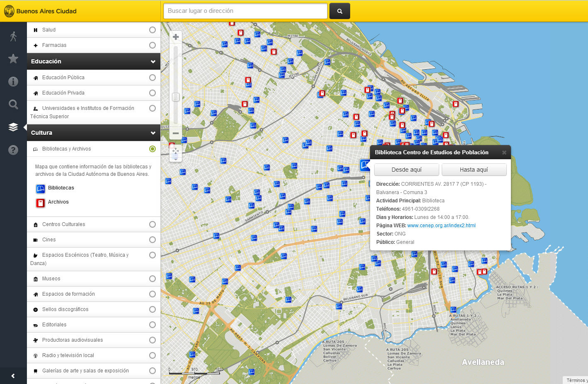588x384 pixels.
Task: Collapse the Cultura section chevron
Action: [x=153, y=133]
